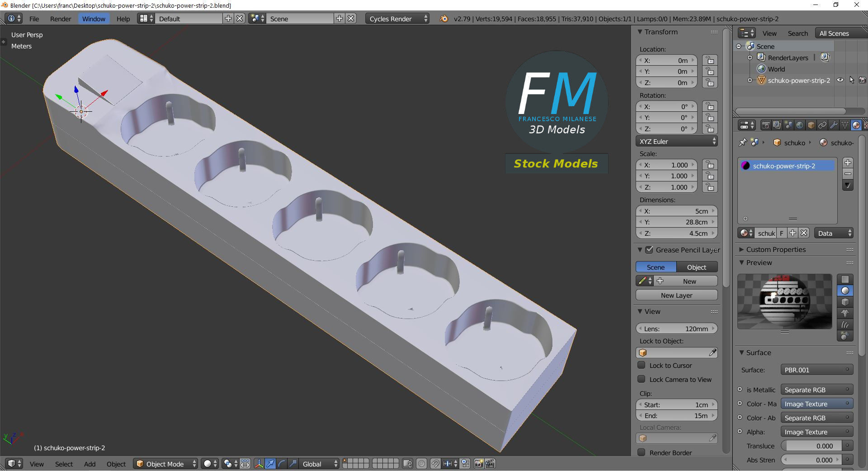This screenshot has width=868, height=471.
Task: Enable Render Border checkbox
Action: coord(641,452)
